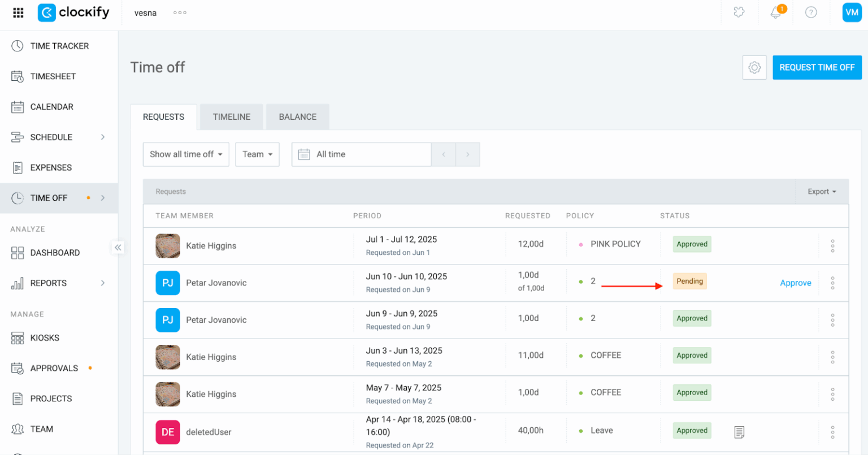Image resolution: width=868 pixels, height=455 pixels.
Task: Open three-dot menu for Petar's pending request
Action: tap(832, 283)
